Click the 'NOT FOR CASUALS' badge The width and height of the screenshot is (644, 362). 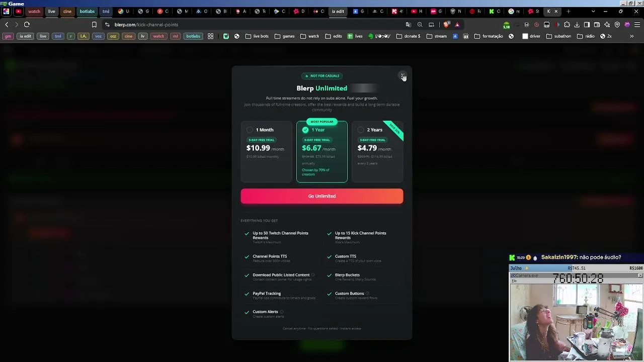322,76
